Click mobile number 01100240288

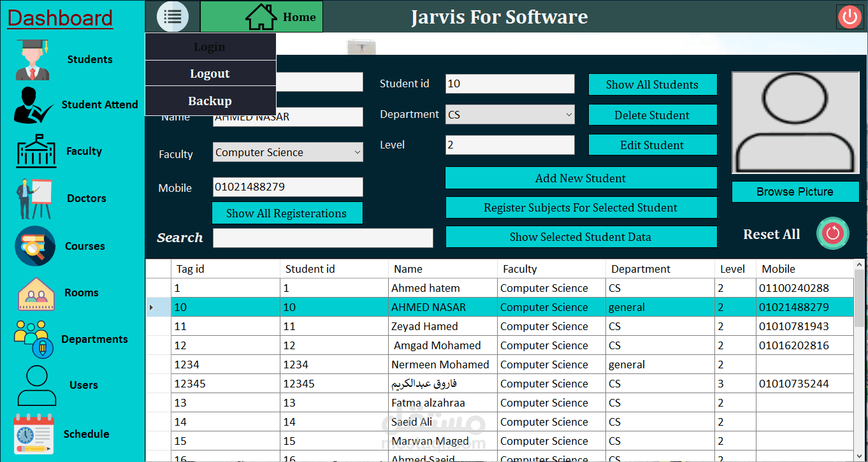(805, 288)
